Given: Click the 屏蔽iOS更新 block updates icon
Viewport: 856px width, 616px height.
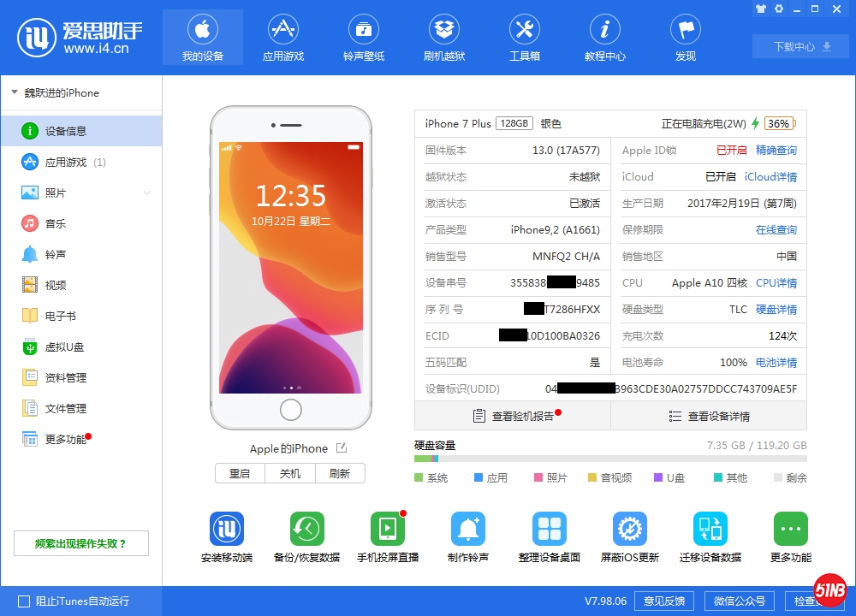Looking at the screenshot, I should click(629, 530).
